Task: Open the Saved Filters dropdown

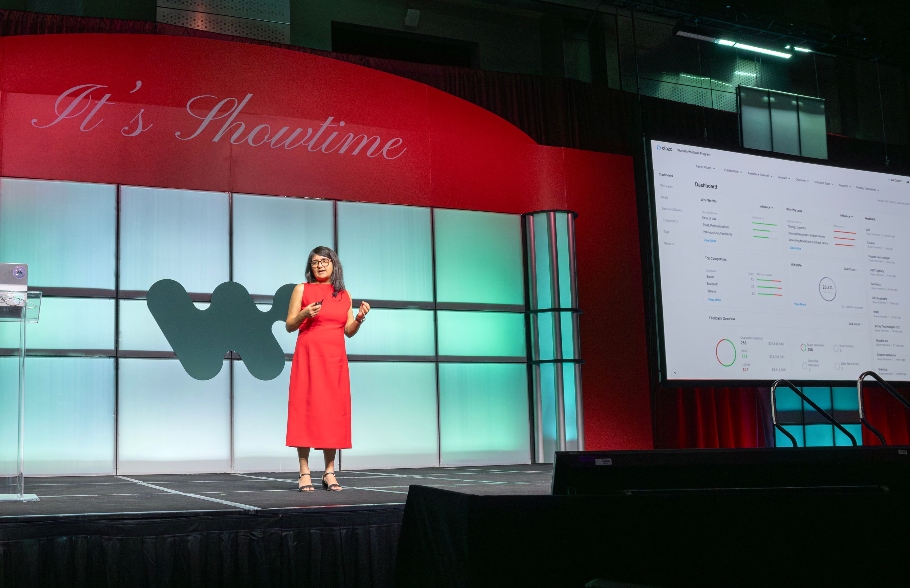Action: [x=705, y=167]
